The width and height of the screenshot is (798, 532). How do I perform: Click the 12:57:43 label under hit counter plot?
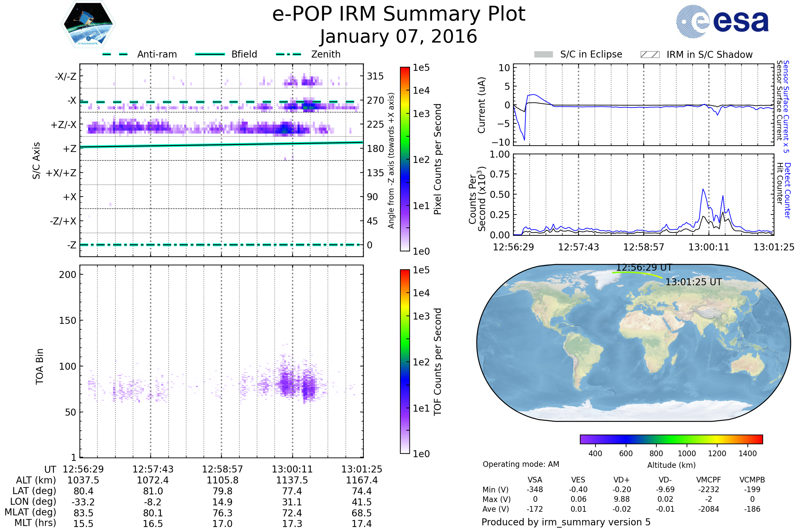(x=579, y=247)
